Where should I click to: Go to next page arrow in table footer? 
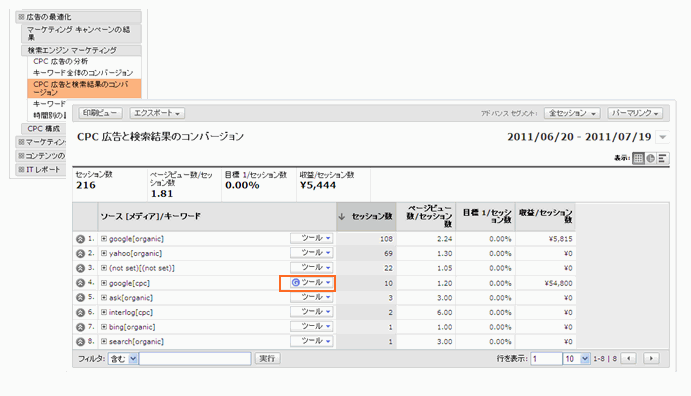(651, 359)
